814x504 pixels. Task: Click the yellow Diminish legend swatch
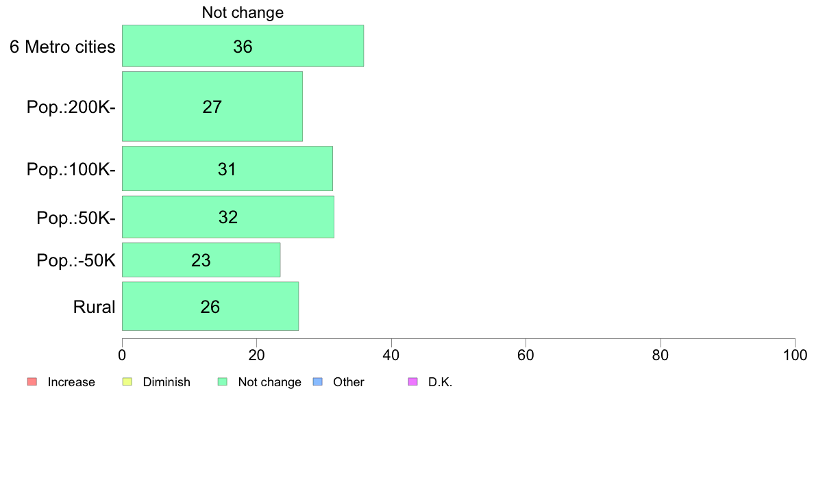[127, 381]
